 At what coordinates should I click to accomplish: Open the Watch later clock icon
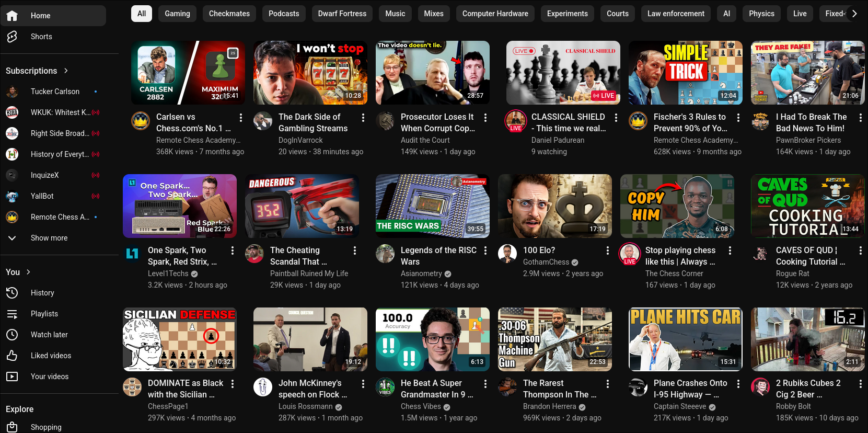click(x=12, y=335)
